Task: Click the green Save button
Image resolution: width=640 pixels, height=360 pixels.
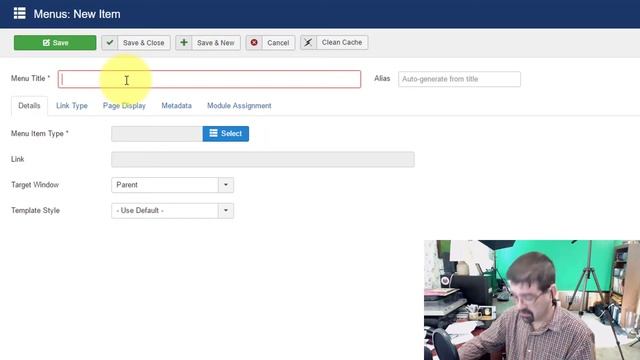Action: pos(55,42)
